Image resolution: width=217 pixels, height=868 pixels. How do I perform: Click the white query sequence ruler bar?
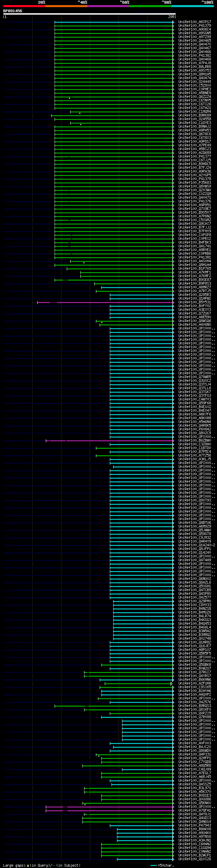pyautogui.click(x=90, y=14)
